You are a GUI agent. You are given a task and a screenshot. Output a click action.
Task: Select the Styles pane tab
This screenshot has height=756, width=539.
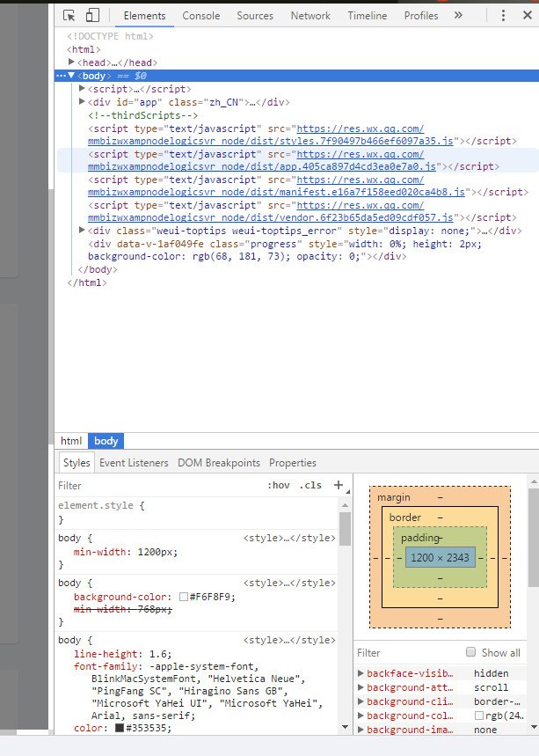76,463
